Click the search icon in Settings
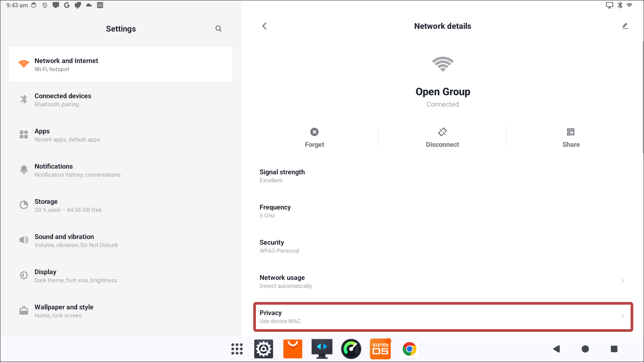 218,29
